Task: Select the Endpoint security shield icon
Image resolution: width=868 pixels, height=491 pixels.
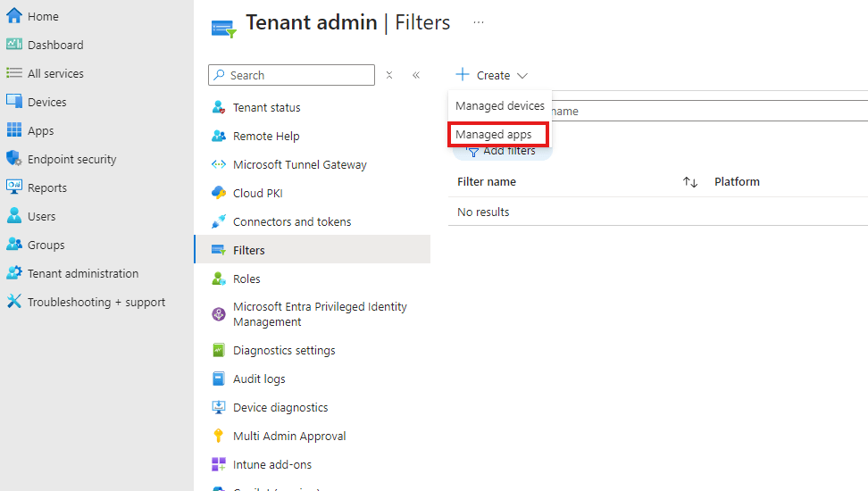Action: 13,159
